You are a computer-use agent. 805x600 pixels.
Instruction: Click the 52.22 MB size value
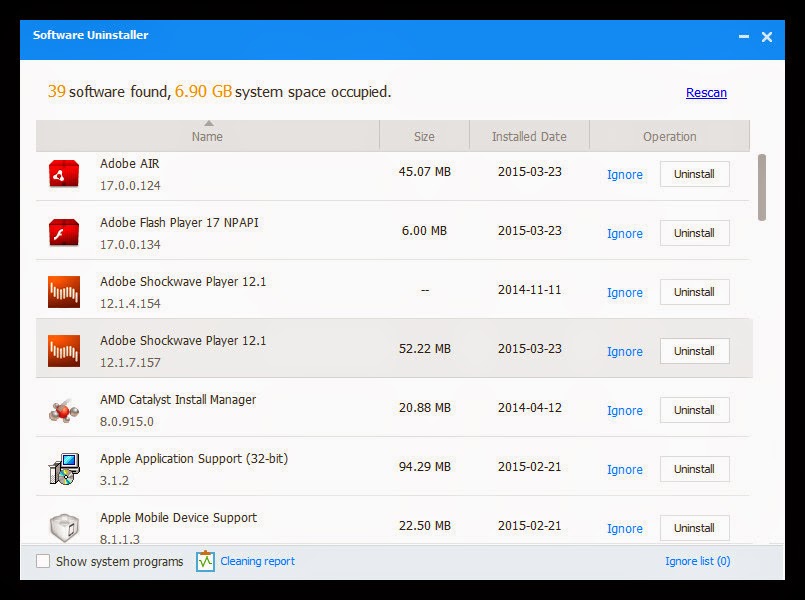(425, 349)
